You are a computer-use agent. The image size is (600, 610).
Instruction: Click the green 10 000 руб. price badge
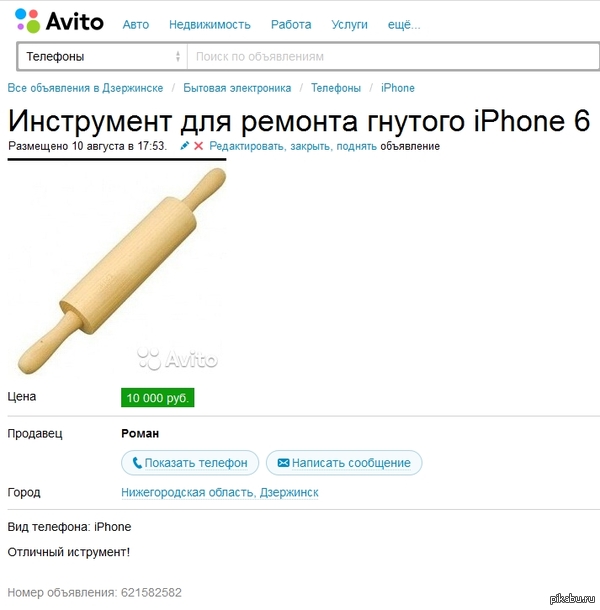[158, 398]
